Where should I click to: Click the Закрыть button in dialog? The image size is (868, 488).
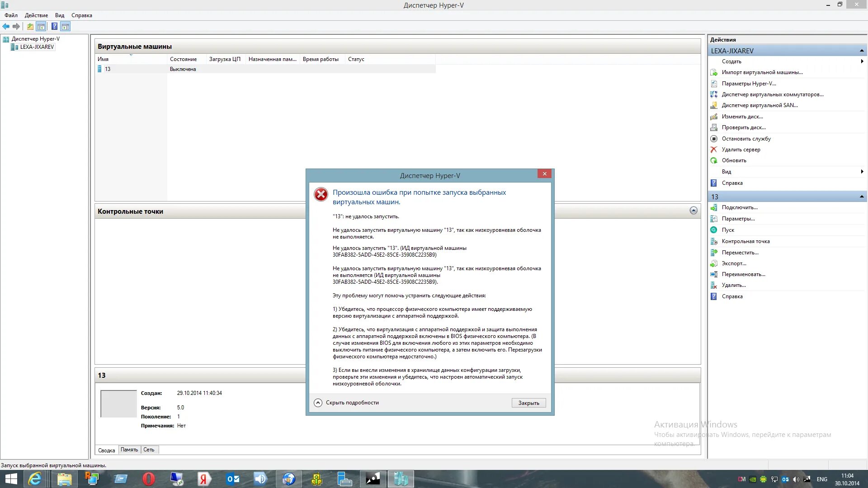click(x=528, y=403)
